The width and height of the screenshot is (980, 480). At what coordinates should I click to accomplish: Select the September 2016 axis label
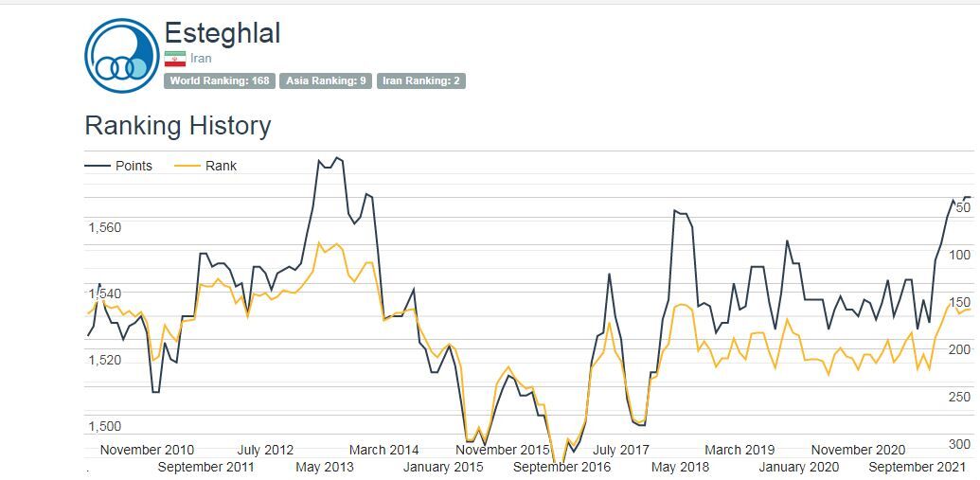click(561, 467)
